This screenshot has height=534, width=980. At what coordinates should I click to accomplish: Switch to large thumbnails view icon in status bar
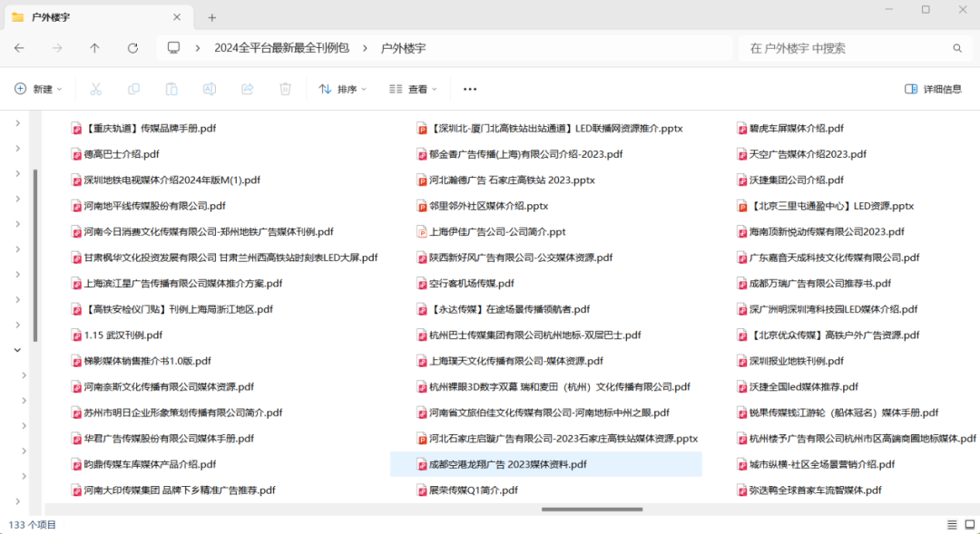[970, 525]
